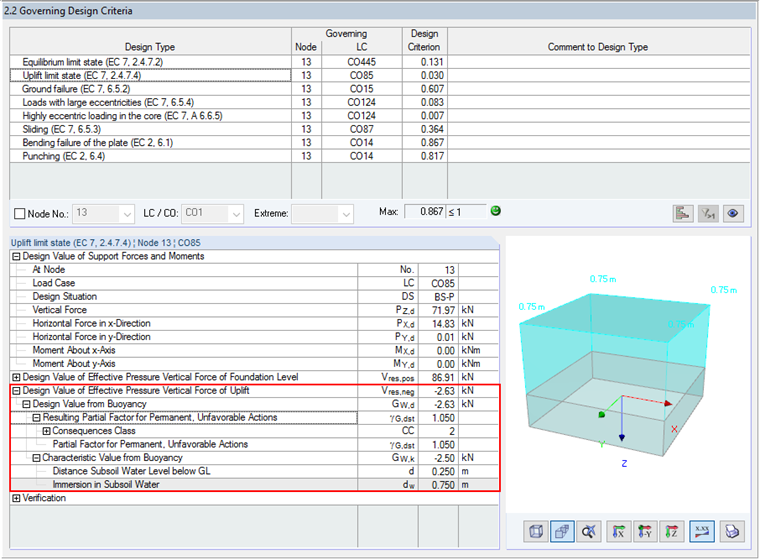Expand the Consequences Class node

(47, 431)
